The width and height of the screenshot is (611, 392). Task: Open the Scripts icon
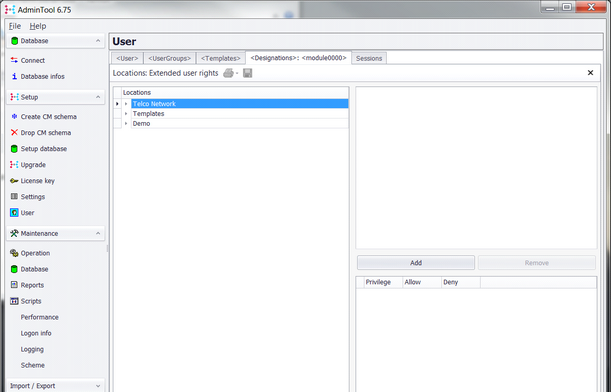(x=14, y=301)
